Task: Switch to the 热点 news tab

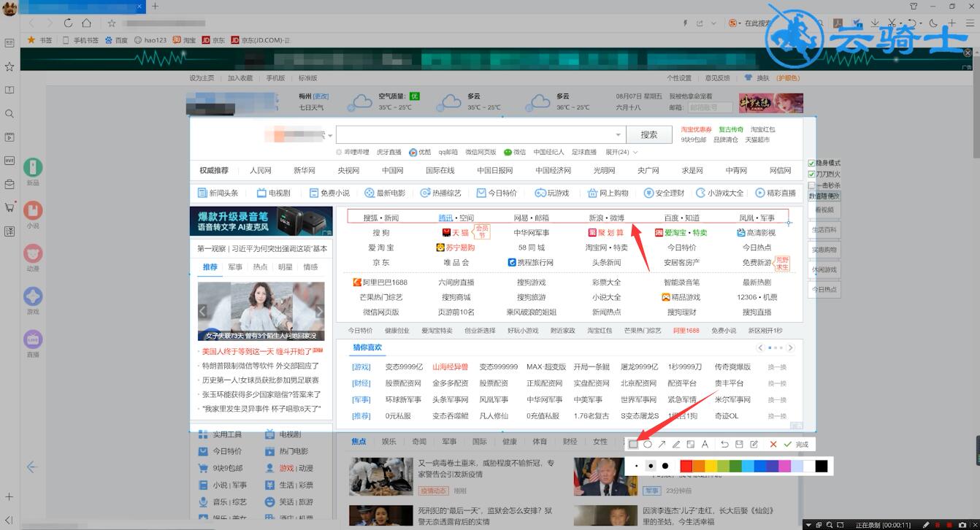Action: pos(260,267)
